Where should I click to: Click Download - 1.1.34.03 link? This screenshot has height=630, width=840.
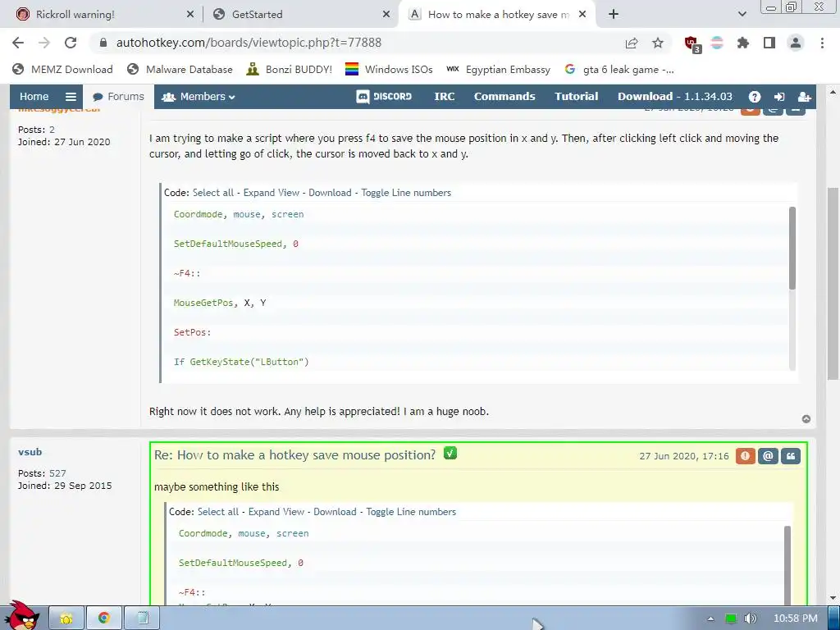click(674, 97)
